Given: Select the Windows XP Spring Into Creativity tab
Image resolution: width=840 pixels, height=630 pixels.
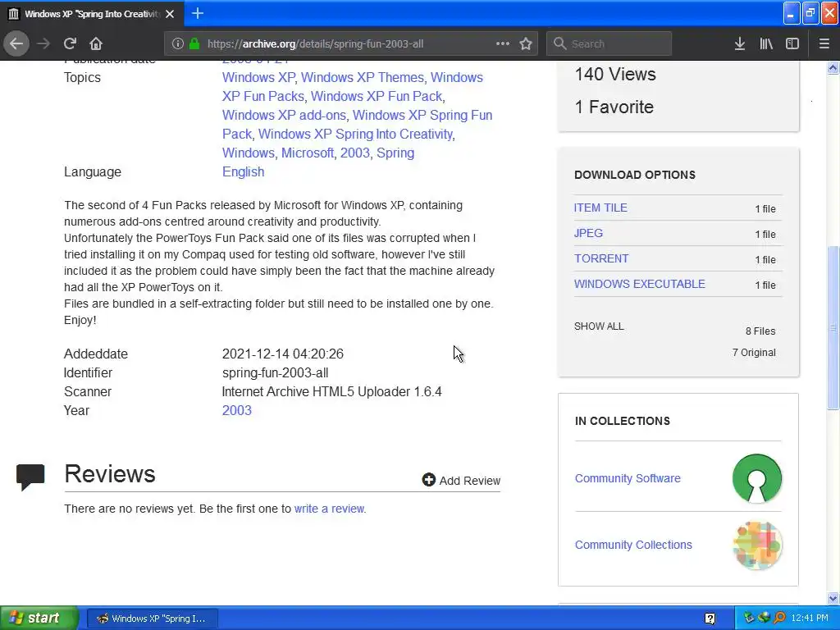Looking at the screenshot, I should [x=92, y=14].
